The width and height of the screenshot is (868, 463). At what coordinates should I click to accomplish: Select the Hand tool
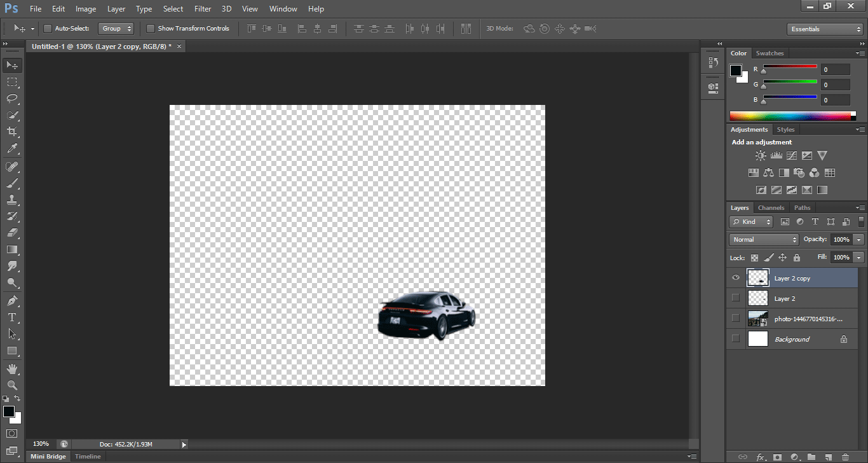(11, 368)
